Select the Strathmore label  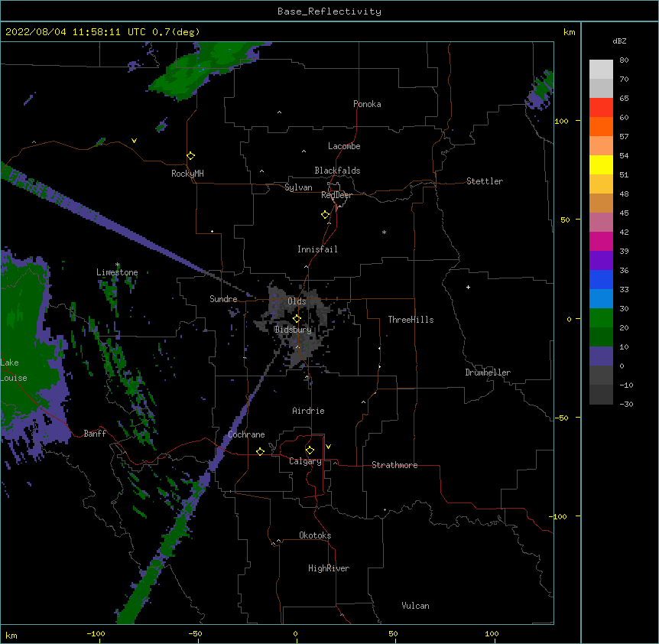[x=394, y=465]
